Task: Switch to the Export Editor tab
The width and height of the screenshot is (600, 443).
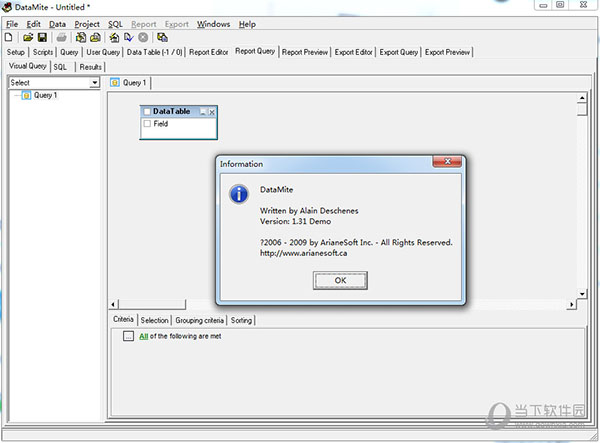Action: click(x=353, y=52)
